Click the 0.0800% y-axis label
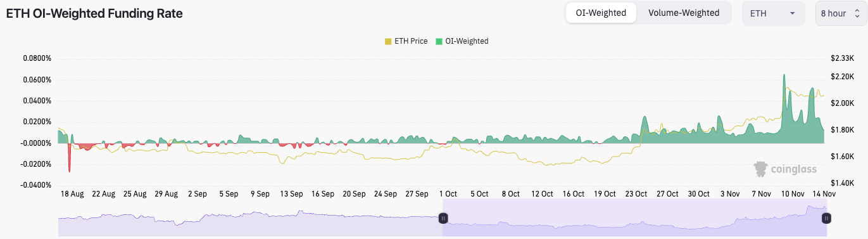The image size is (868, 239). (x=37, y=58)
